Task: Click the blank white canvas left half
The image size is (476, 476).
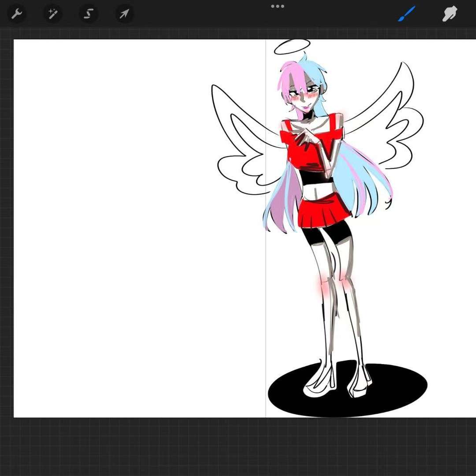Action: tap(132, 220)
